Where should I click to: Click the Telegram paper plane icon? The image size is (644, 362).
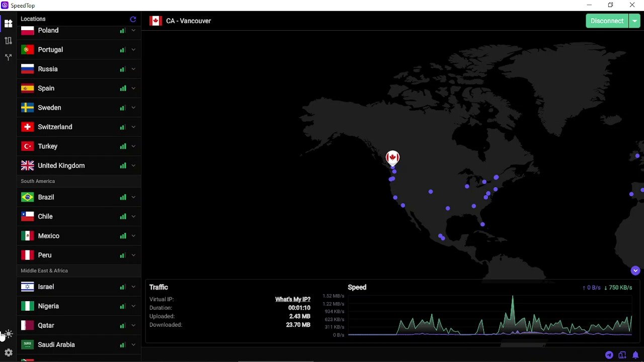609,355
